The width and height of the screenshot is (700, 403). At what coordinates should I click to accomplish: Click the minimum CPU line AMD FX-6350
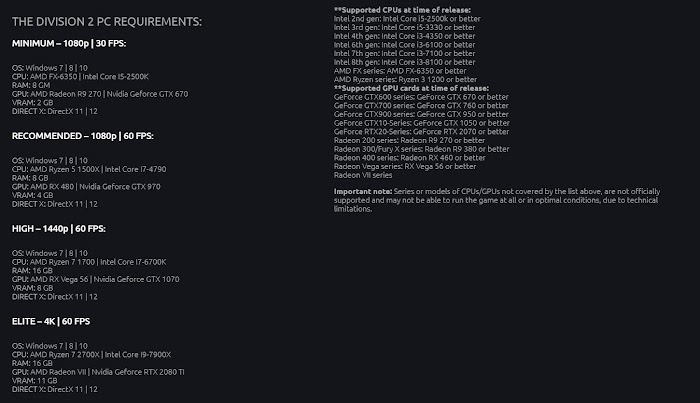(x=80, y=77)
